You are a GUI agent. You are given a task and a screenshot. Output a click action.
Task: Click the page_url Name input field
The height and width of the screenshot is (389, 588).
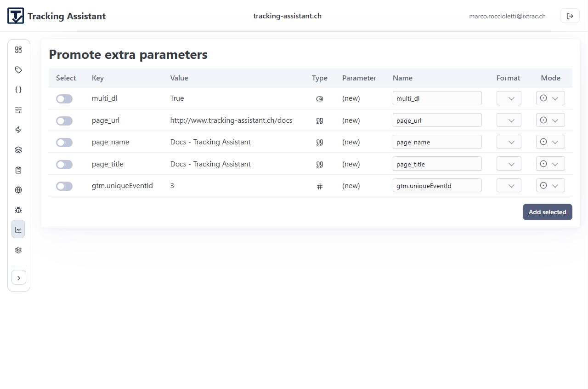point(437,120)
